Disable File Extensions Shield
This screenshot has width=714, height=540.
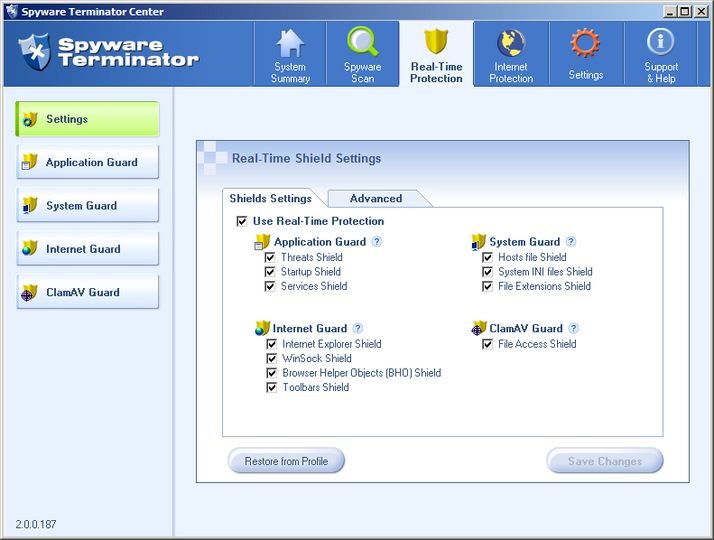tap(487, 286)
